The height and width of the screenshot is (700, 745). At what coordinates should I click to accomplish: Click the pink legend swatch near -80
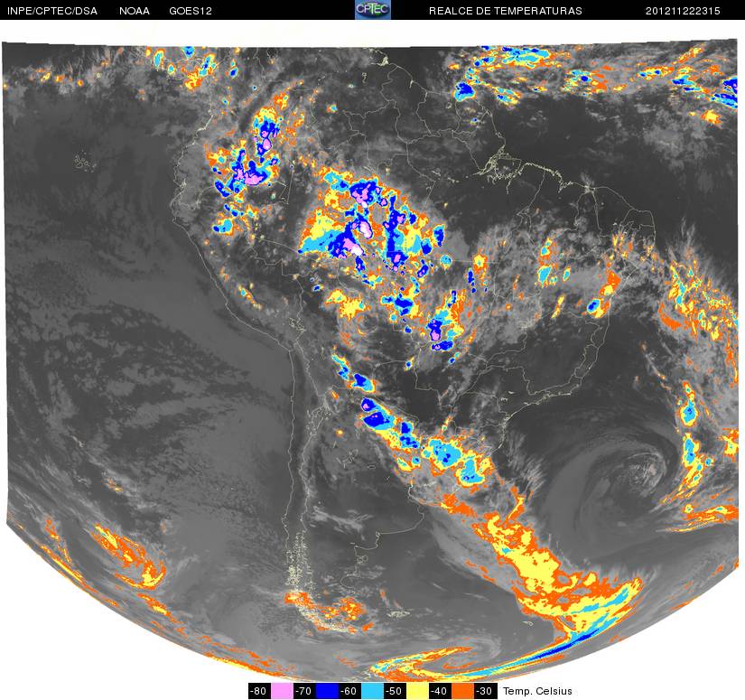coord(282,691)
